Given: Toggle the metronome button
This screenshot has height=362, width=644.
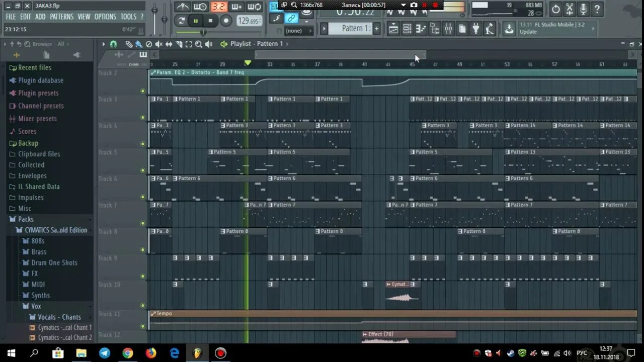Looking at the screenshot, I should click(182, 7).
